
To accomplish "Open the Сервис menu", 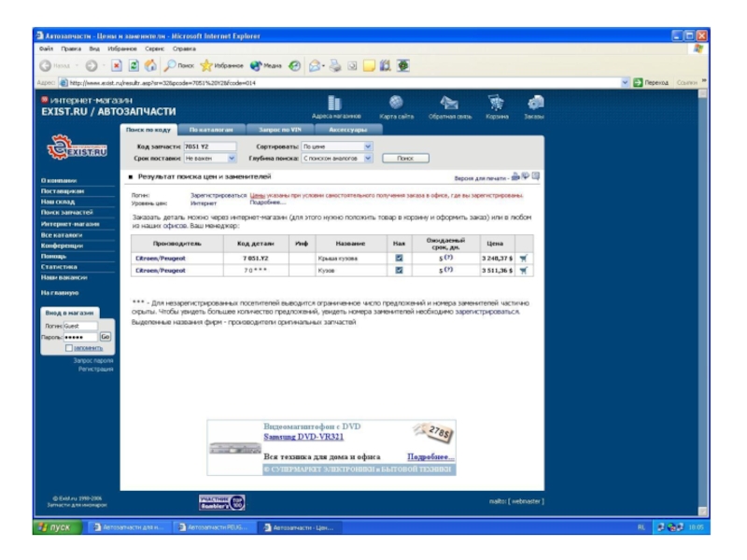I will point(154,49).
